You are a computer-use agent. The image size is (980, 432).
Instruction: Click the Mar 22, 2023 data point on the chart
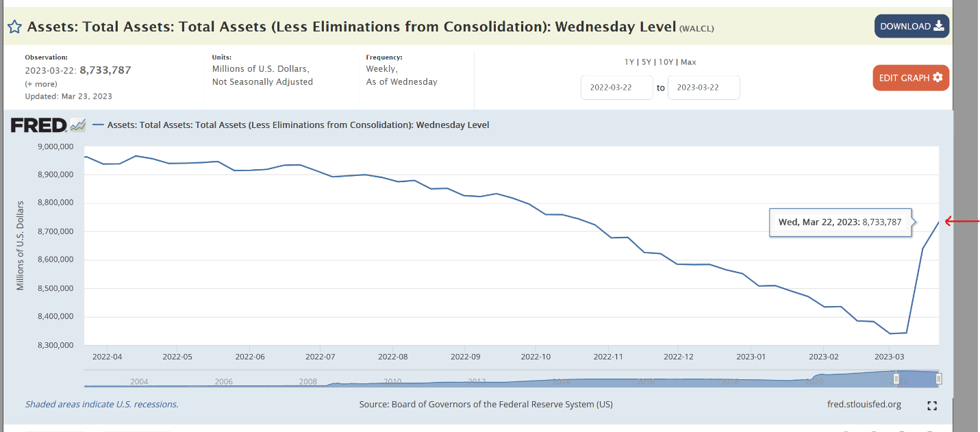point(938,222)
